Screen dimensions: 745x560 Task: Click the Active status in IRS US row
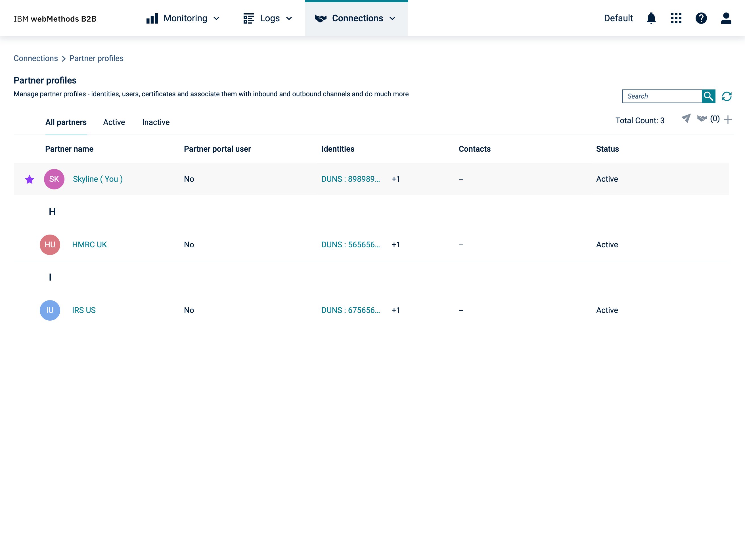[x=607, y=311]
